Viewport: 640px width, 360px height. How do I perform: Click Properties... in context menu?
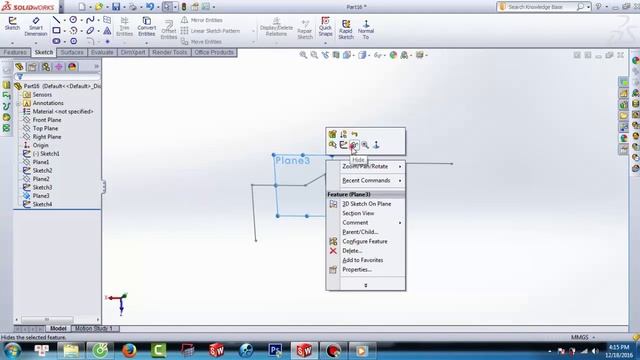point(366,269)
